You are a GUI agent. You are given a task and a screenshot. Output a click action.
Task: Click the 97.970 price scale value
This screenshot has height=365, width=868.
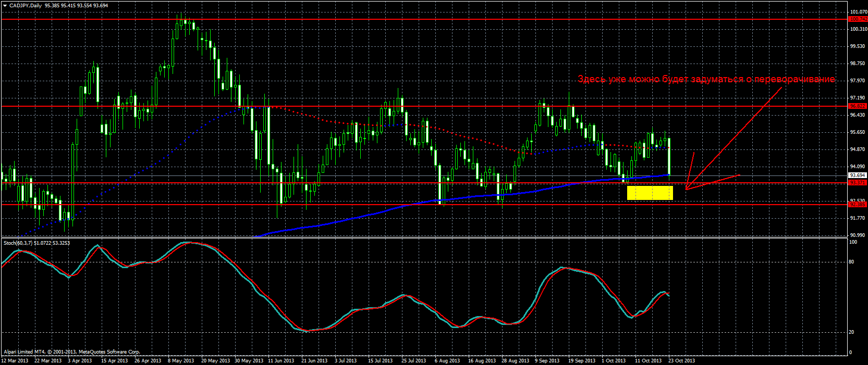coord(859,81)
